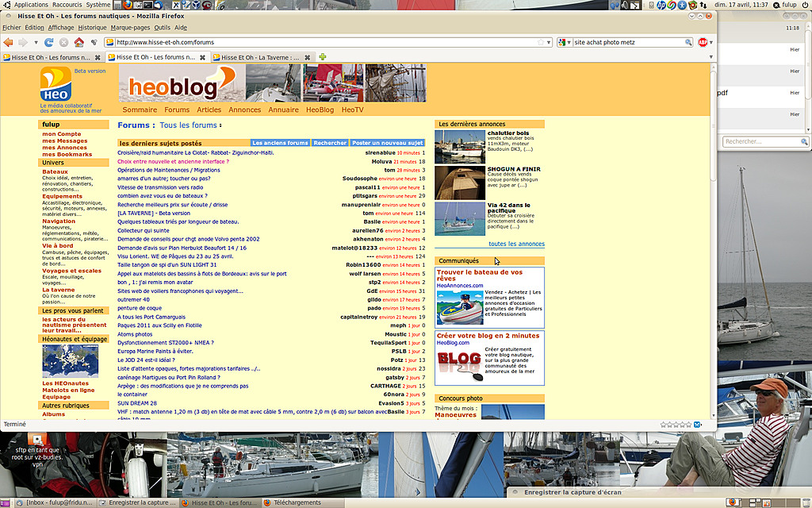812x508 pixels.
Task: Click the Adblock Plus ABP icon
Action: [x=703, y=43]
